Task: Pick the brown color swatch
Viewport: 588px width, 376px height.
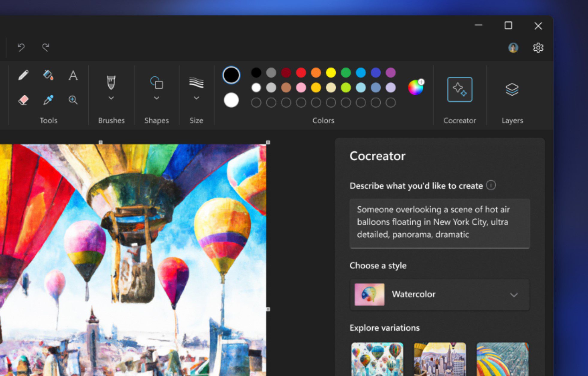Action: pyautogui.click(x=286, y=87)
